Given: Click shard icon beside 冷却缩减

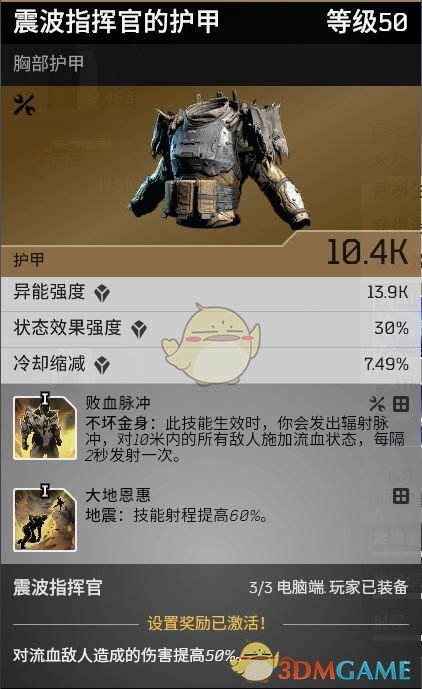Looking at the screenshot, I should click(x=102, y=365).
